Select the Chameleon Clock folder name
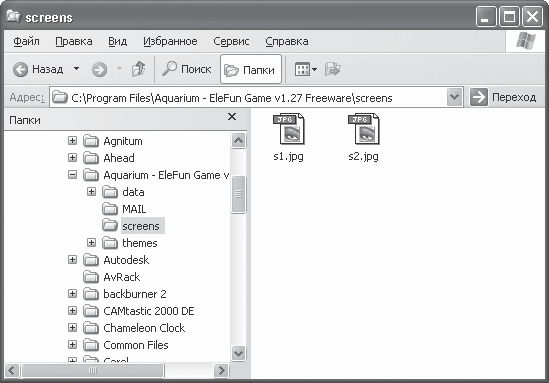 144,328
